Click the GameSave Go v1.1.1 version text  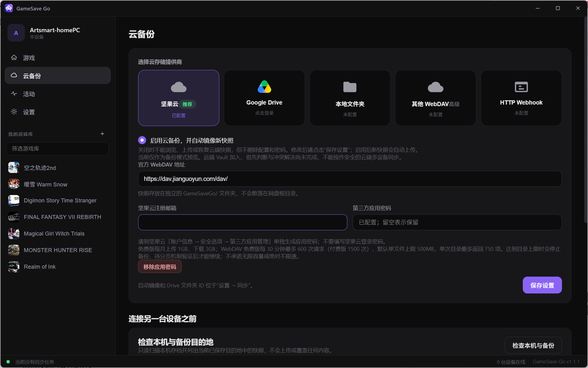tap(556, 362)
